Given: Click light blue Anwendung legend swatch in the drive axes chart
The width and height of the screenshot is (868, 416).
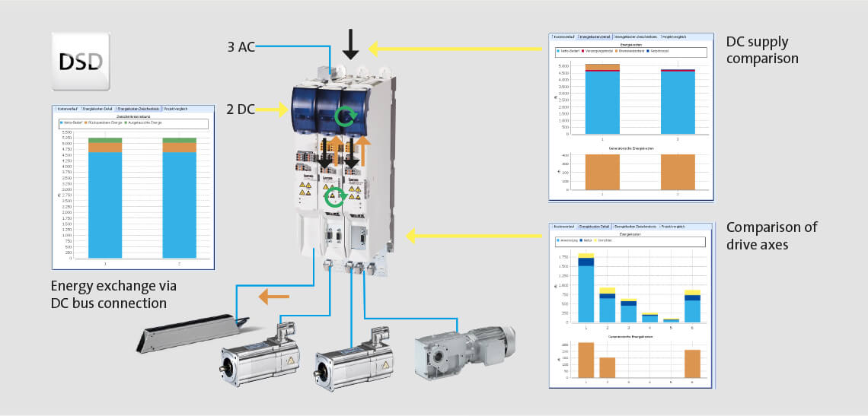Looking at the screenshot, I should [558, 240].
